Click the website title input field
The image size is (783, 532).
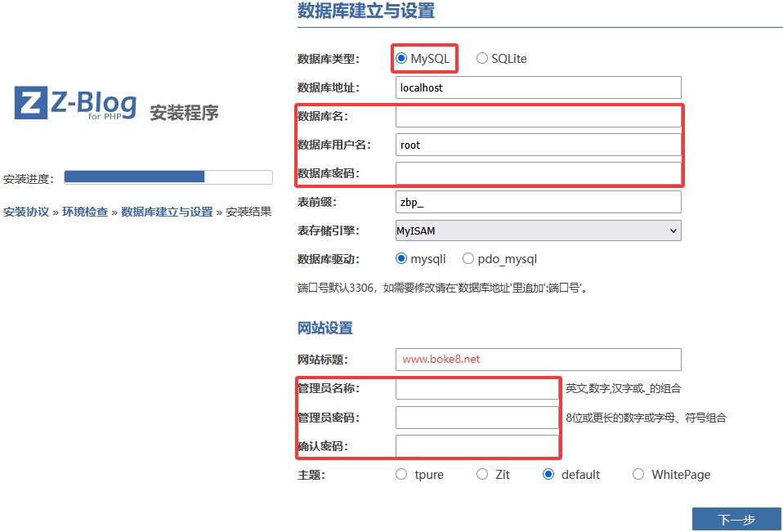539,360
